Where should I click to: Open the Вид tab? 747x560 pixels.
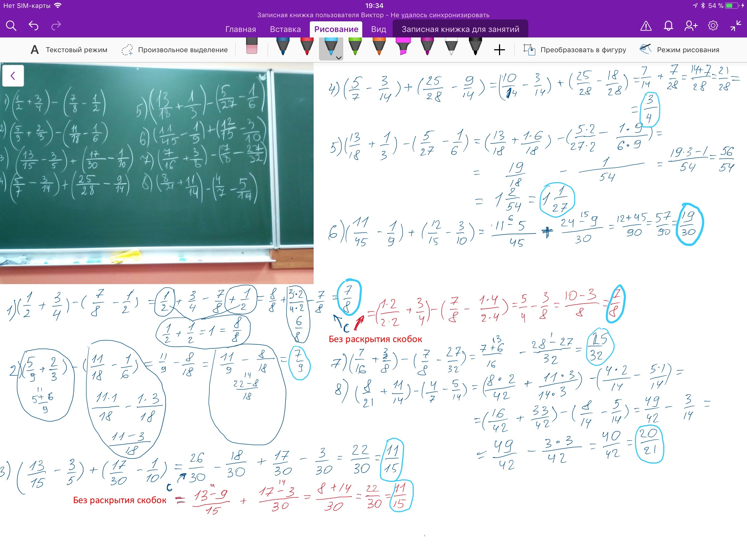point(378,29)
